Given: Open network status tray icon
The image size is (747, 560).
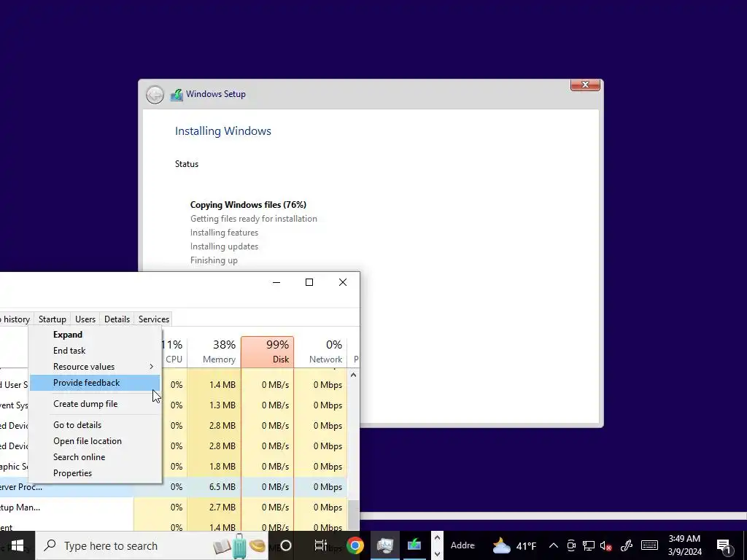Looking at the screenshot, I should coord(589,545).
